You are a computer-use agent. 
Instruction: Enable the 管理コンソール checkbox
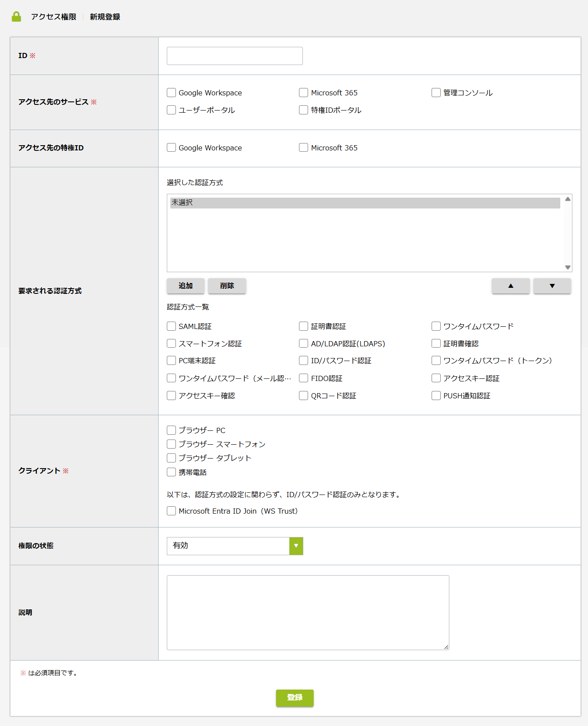tap(436, 93)
